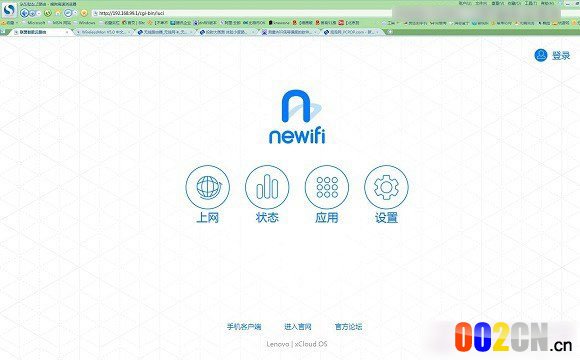Switch to the second browser tab
The image size is (580, 360).
[103, 32]
